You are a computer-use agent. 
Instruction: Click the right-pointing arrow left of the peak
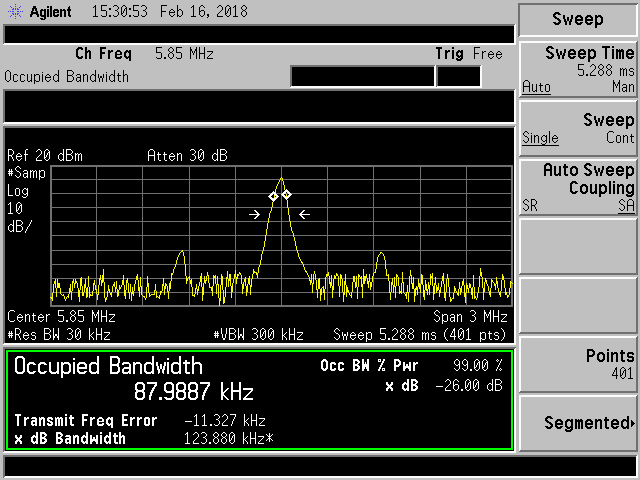click(x=255, y=213)
